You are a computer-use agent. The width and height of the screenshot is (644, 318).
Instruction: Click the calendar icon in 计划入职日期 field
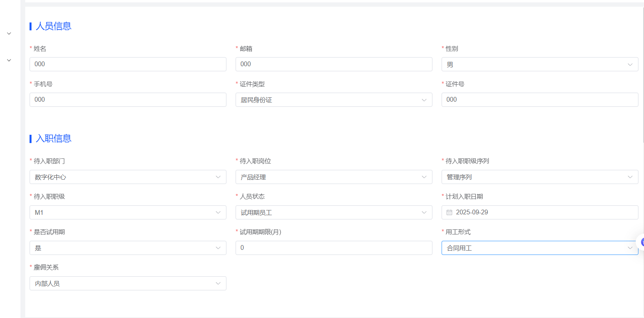(x=449, y=212)
